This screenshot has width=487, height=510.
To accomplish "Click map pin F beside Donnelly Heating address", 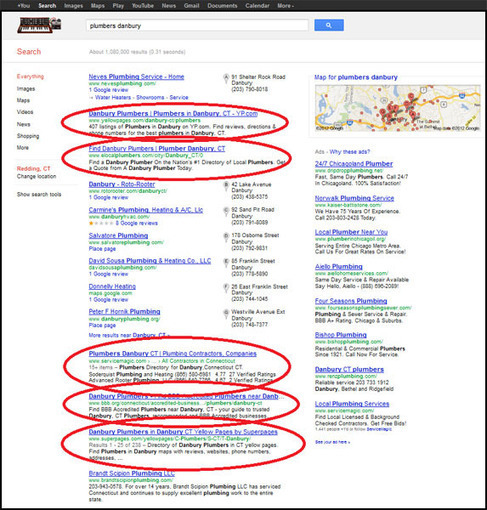I will click(226, 287).
